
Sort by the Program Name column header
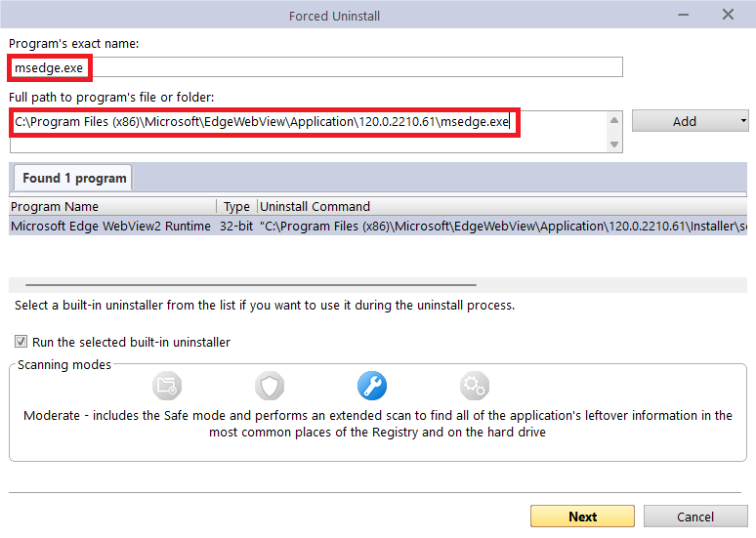pos(111,207)
